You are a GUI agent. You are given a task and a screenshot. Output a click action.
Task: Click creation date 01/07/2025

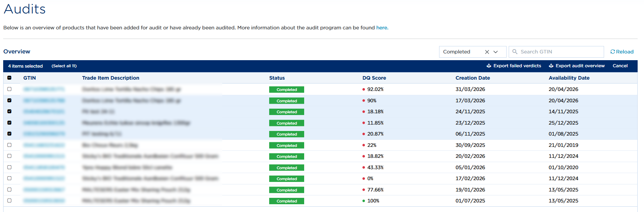(x=470, y=201)
